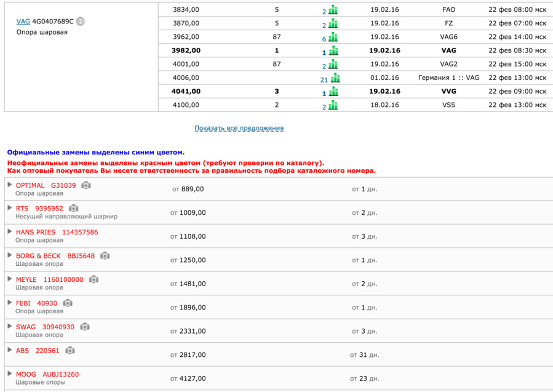View photo of FEBI 40930

coord(68,303)
